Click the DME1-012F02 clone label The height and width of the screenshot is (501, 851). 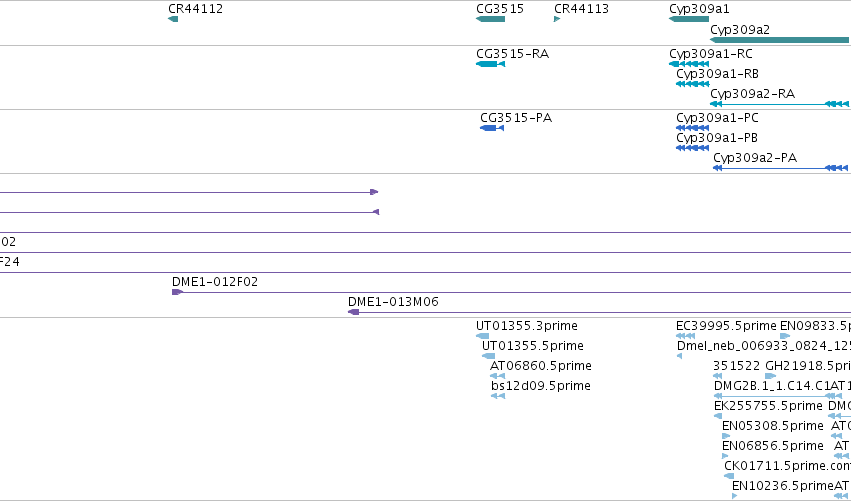click(x=215, y=282)
